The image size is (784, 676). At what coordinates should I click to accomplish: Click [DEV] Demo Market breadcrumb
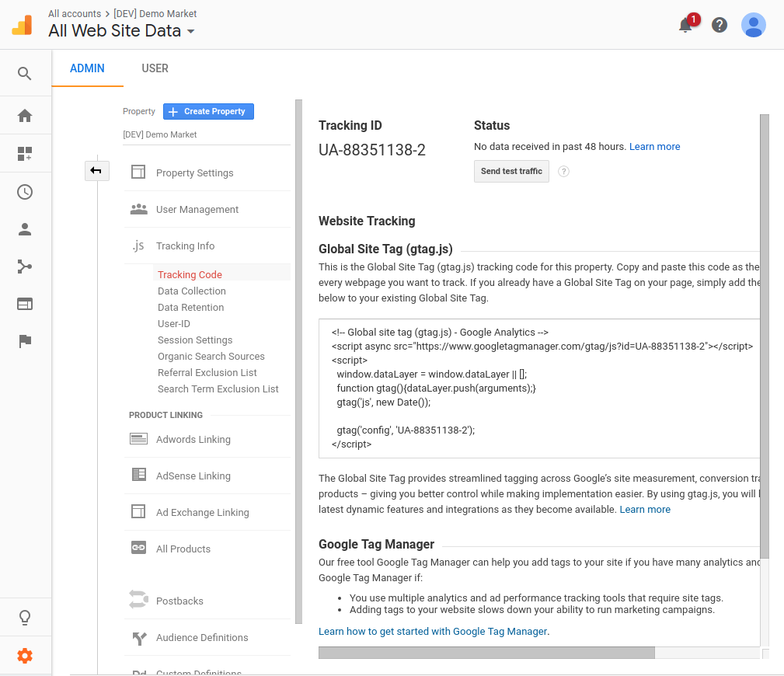click(155, 13)
